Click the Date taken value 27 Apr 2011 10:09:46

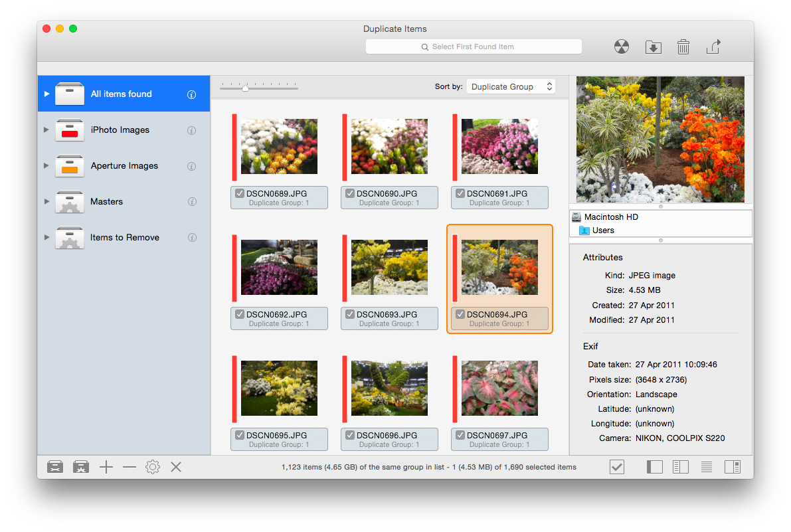676,365
